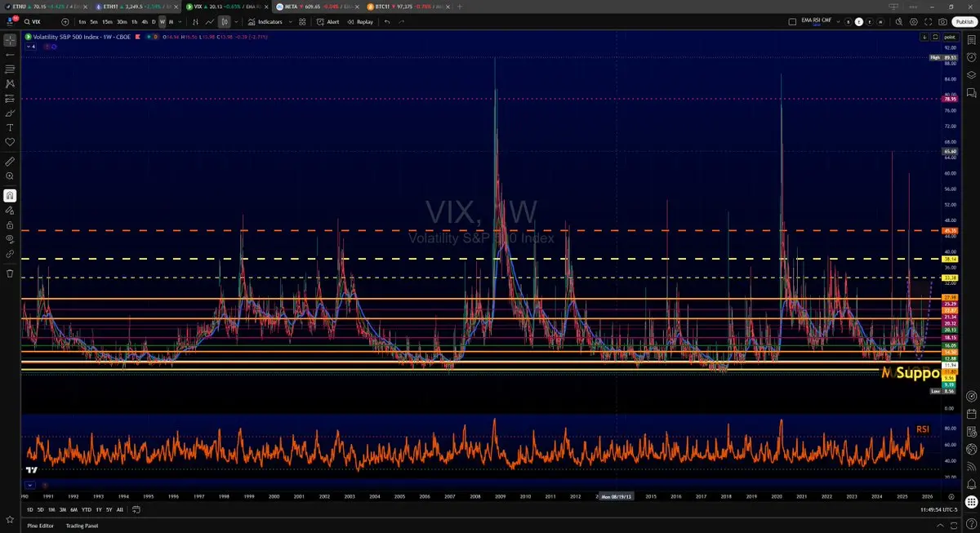Toggle the magnet mode tool

(x=10, y=195)
